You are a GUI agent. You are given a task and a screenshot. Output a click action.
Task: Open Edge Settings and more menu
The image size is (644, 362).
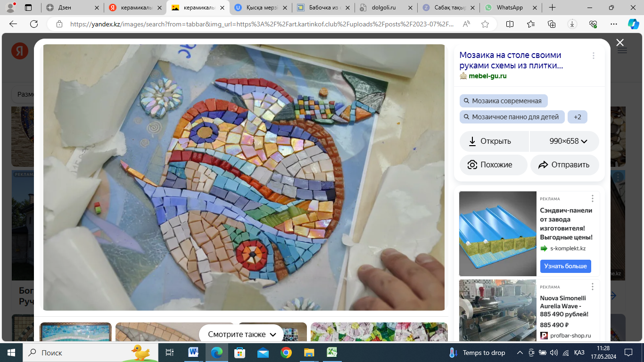tap(614, 24)
